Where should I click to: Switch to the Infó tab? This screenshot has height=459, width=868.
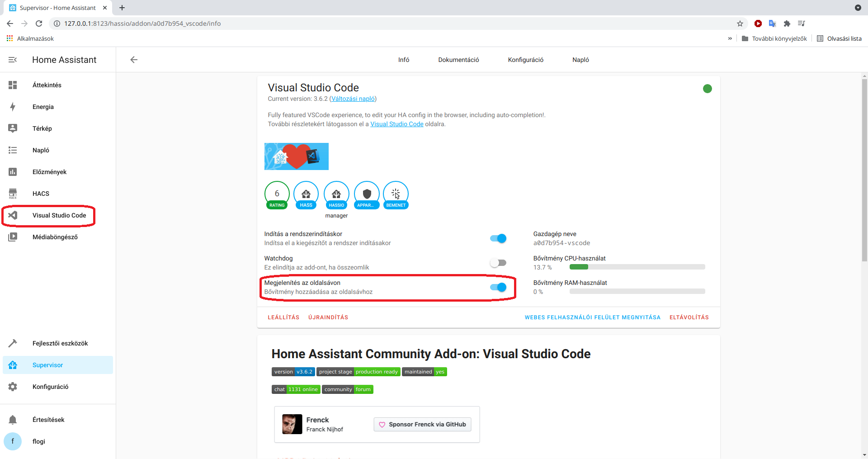(404, 60)
